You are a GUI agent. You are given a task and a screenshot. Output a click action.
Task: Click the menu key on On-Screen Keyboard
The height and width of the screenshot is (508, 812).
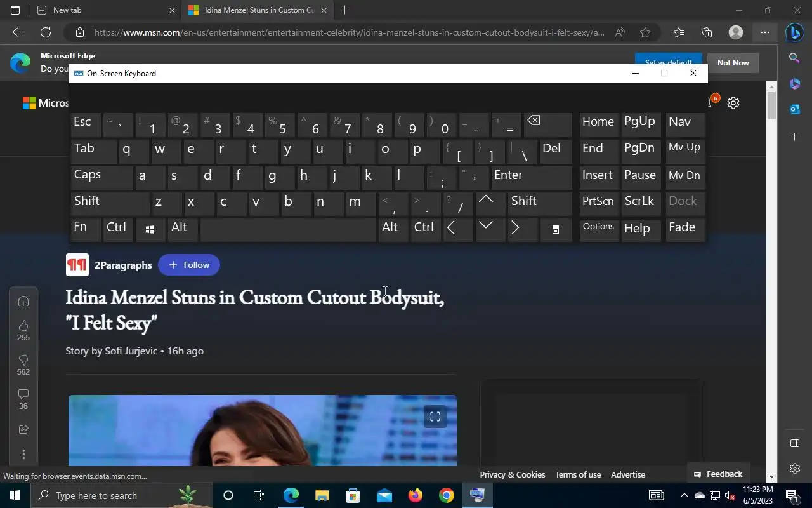click(555, 229)
